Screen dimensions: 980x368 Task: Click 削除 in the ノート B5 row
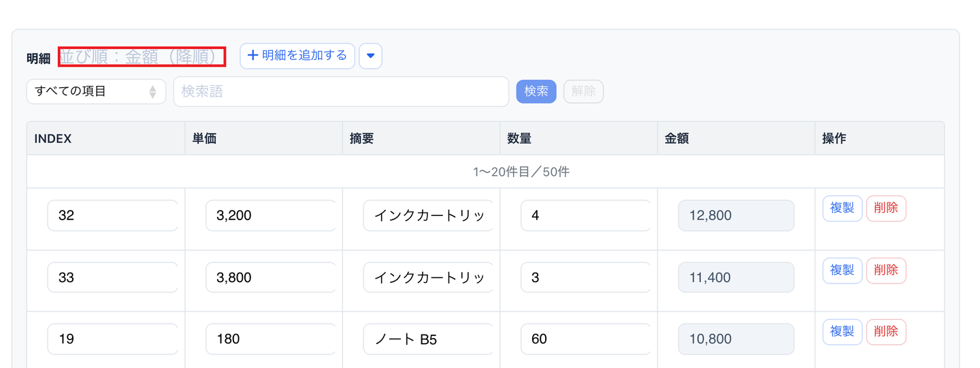[x=886, y=332]
